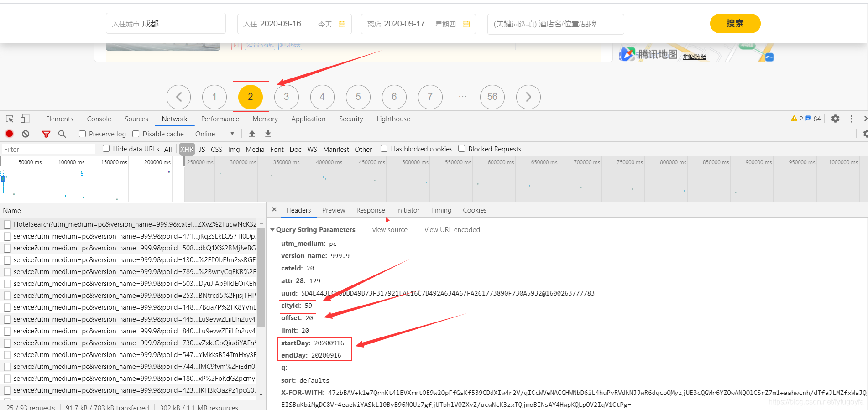Viewport: 868px width, 410px height.
Task: Close the request details pane
Action: click(274, 209)
